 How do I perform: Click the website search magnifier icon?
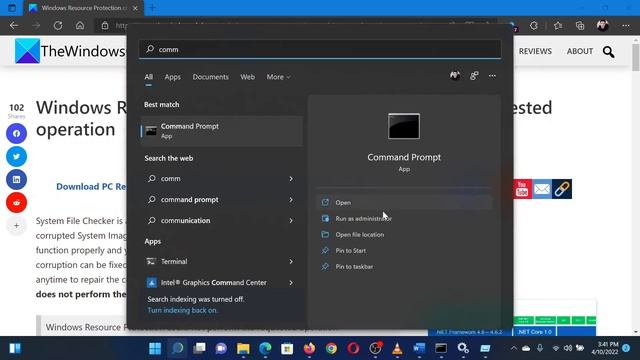[x=609, y=52]
